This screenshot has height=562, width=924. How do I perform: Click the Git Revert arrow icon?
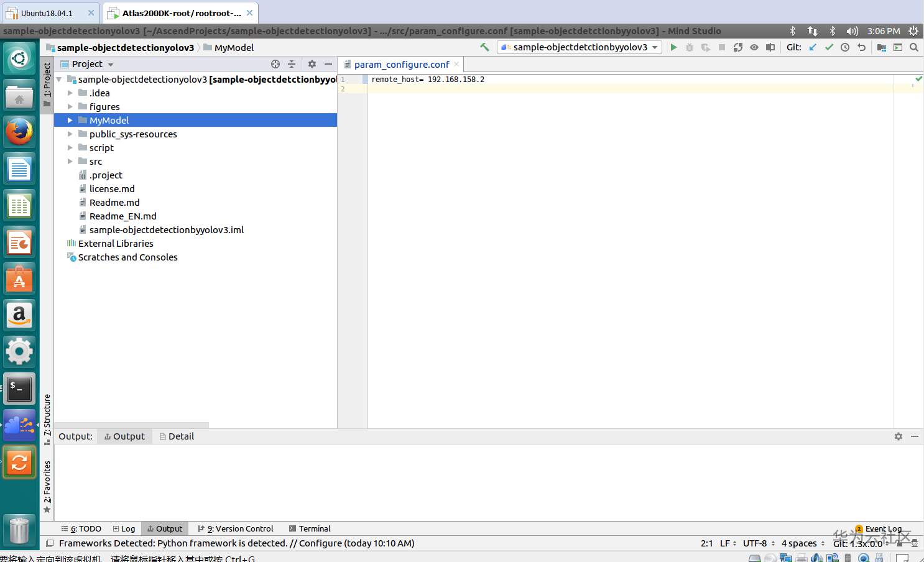pyautogui.click(x=861, y=47)
